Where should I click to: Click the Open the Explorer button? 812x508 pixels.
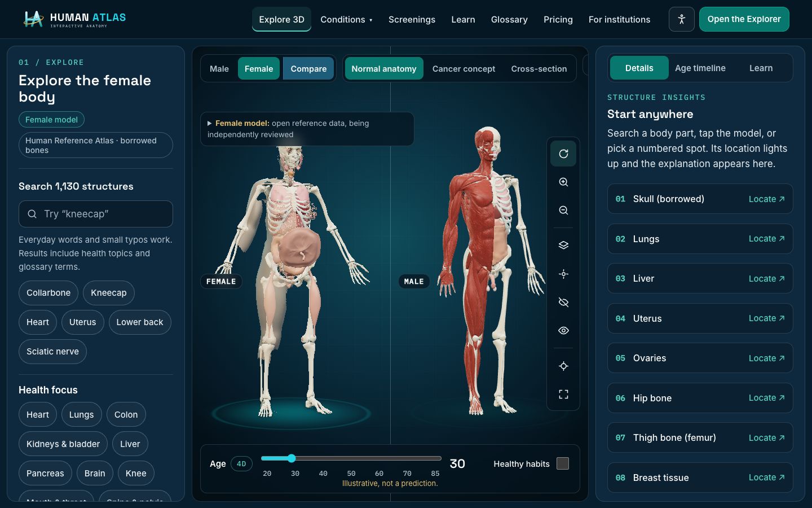(x=744, y=19)
